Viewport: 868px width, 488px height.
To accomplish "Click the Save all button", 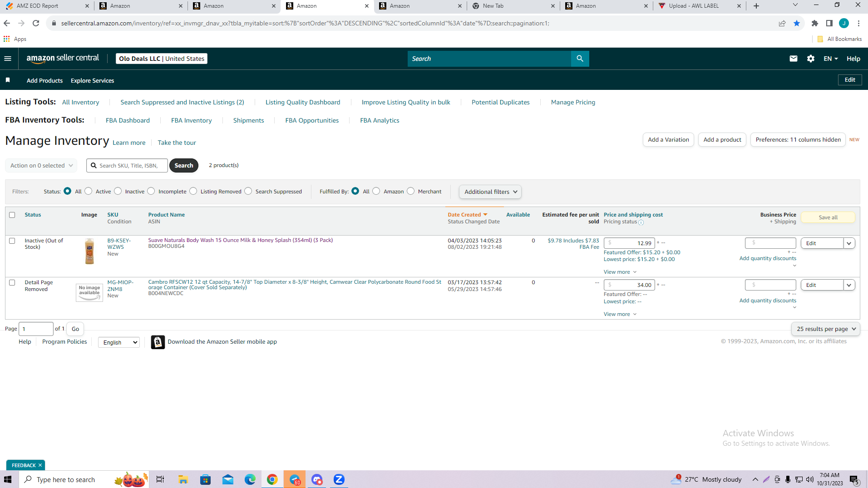I will tap(828, 217).
